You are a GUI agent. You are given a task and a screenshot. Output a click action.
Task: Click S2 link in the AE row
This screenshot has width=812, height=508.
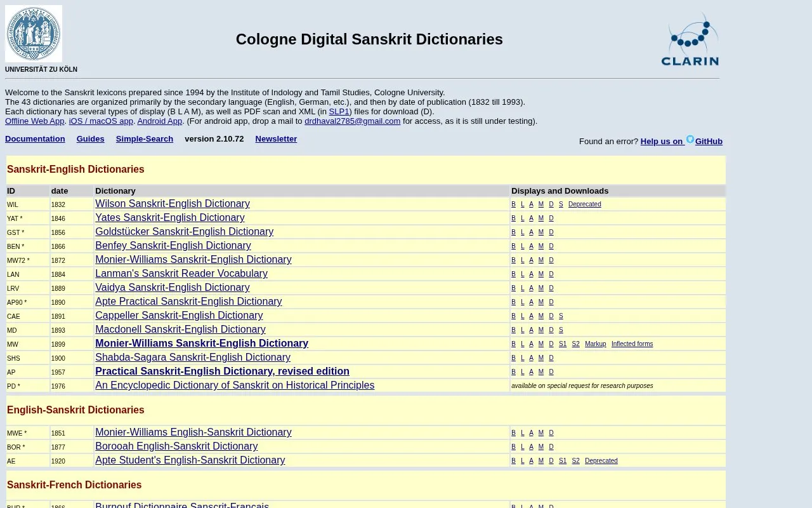click(x=576, y=461)
